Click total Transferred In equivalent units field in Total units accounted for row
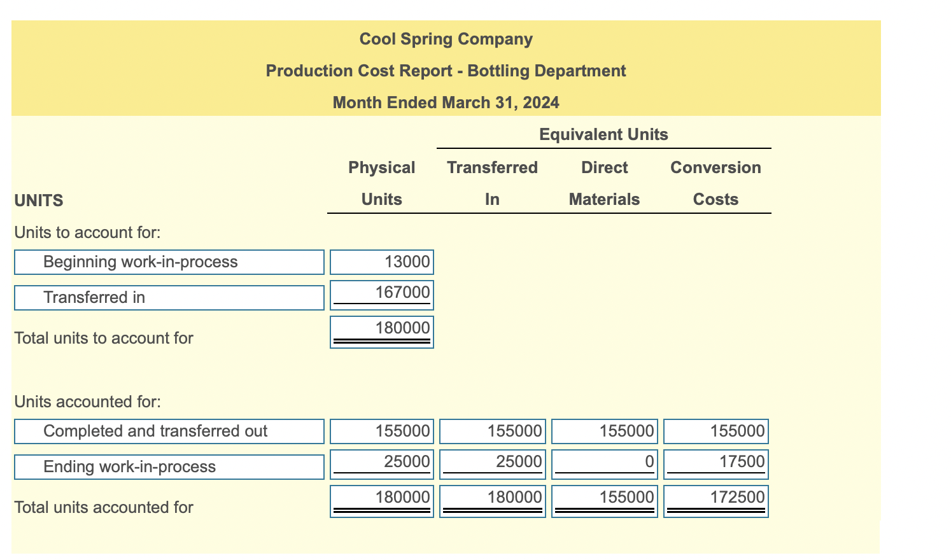 (x=493, y=501)
